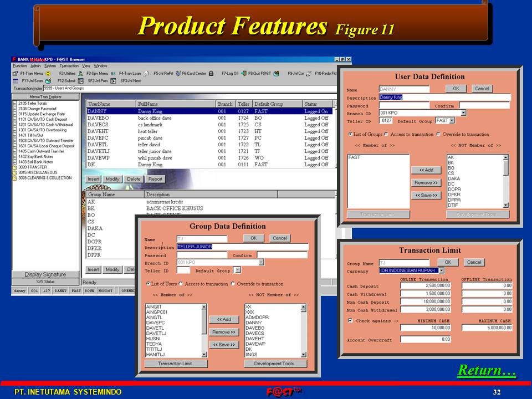
Task: Click Modify button below the user list
Action: [x=112, y=179]
